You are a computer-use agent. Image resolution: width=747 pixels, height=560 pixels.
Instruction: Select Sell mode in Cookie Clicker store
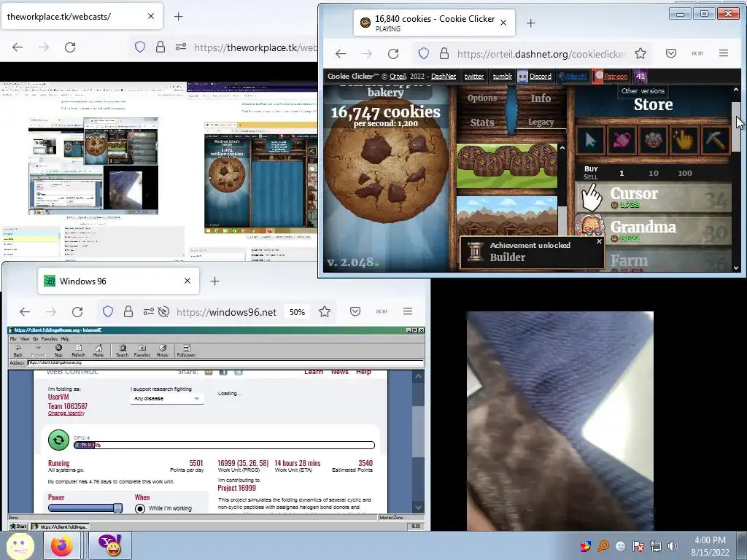click(x=590, y=177)
